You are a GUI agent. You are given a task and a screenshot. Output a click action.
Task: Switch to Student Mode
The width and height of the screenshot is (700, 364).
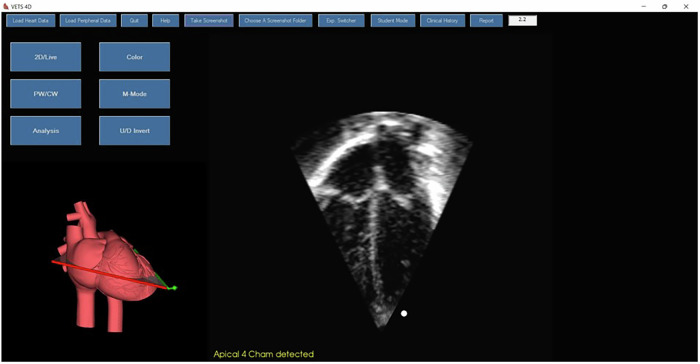coord(393,21)
